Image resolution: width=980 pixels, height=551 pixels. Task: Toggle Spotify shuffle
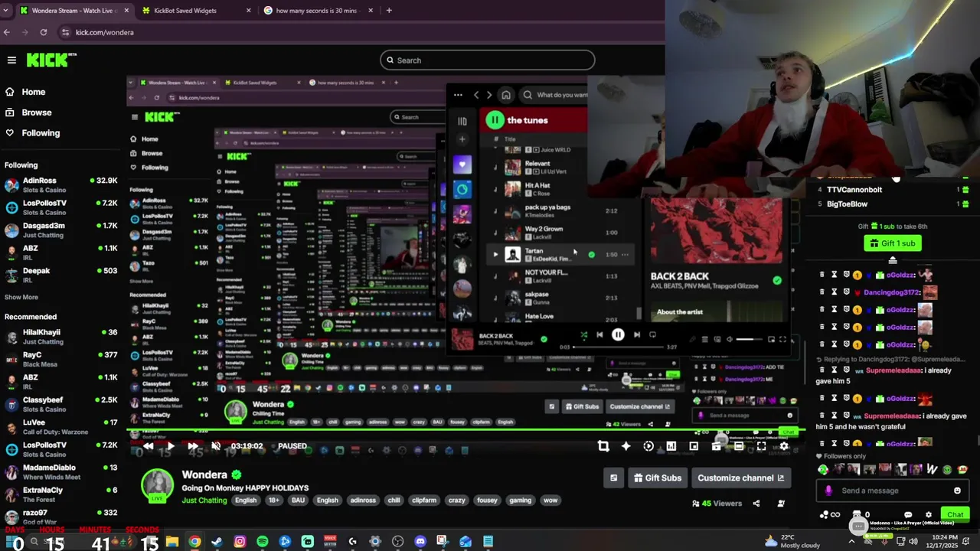point(584,335)
